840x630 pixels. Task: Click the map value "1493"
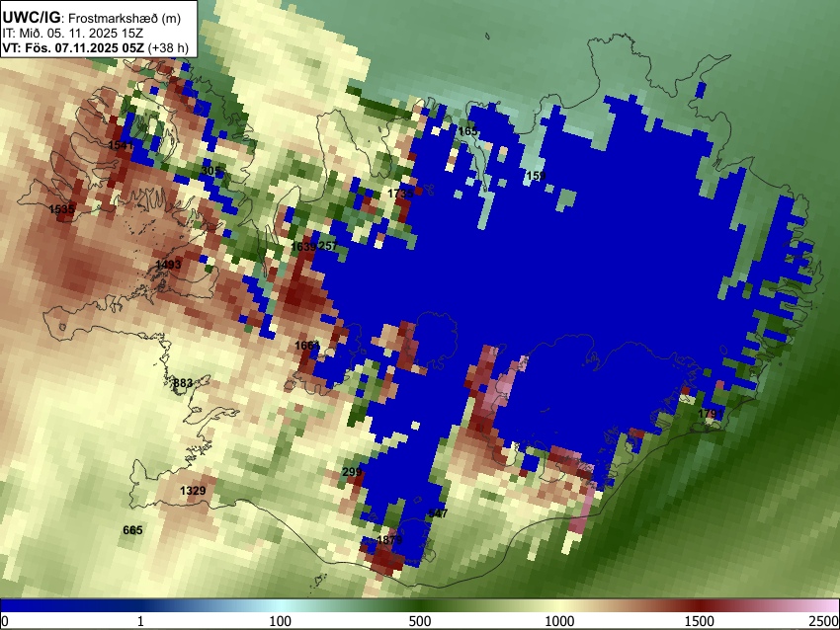[x=168, y=265]
